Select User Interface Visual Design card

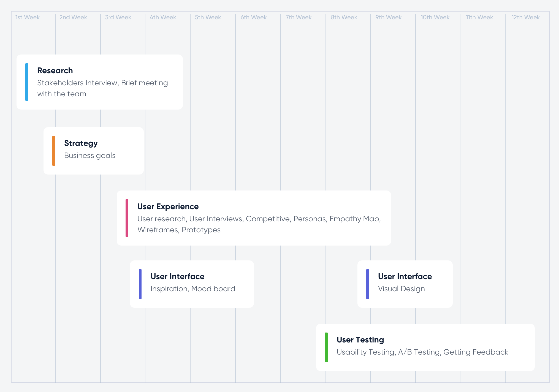[x=405, y=284]
